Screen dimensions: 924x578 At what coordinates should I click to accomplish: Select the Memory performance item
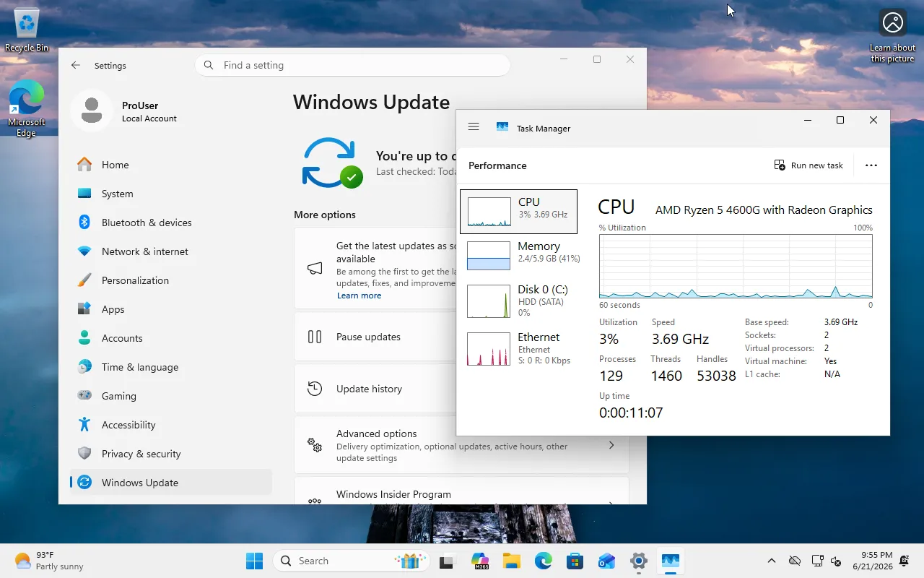coord(518,256)
